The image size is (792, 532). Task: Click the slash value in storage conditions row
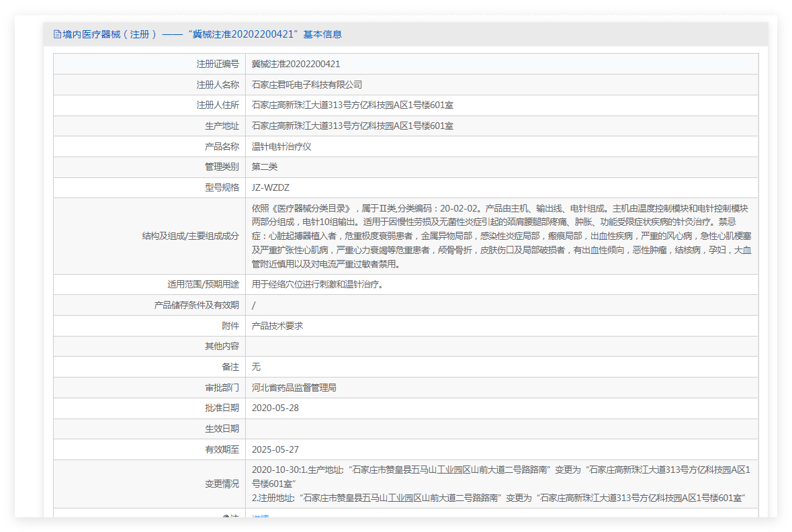coord(253,305)
